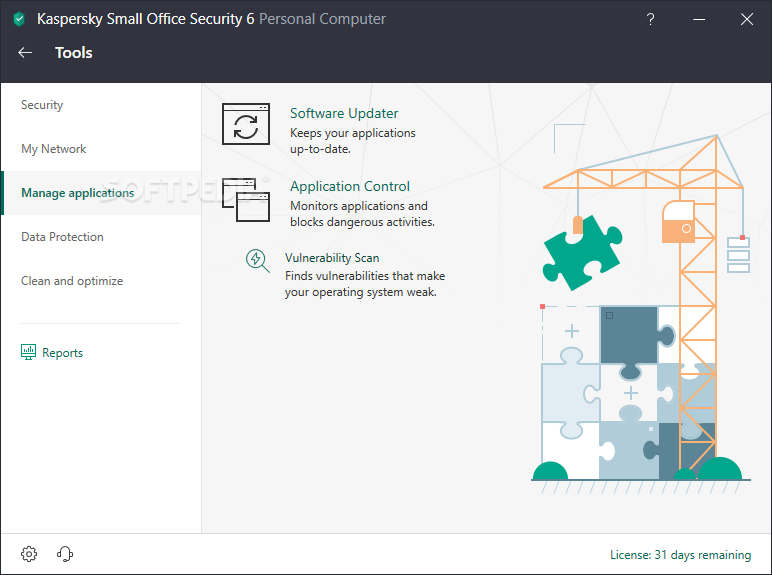Open the Vulnerability Scan link

(x=332, y=257)
